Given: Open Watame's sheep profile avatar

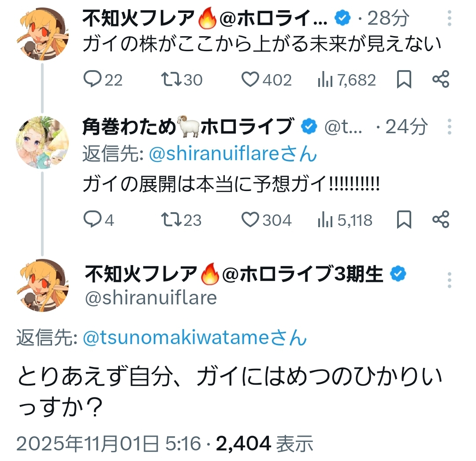Looking at the screenshot, I should 42,142.
